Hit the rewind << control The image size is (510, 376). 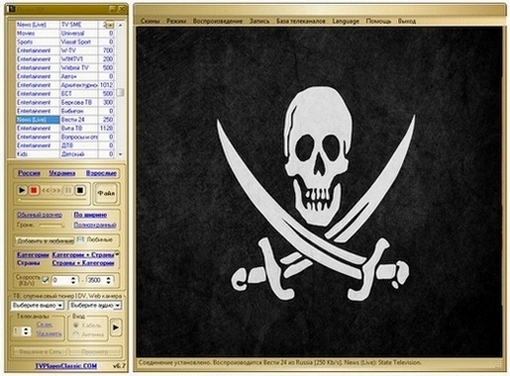coord(46,191)
